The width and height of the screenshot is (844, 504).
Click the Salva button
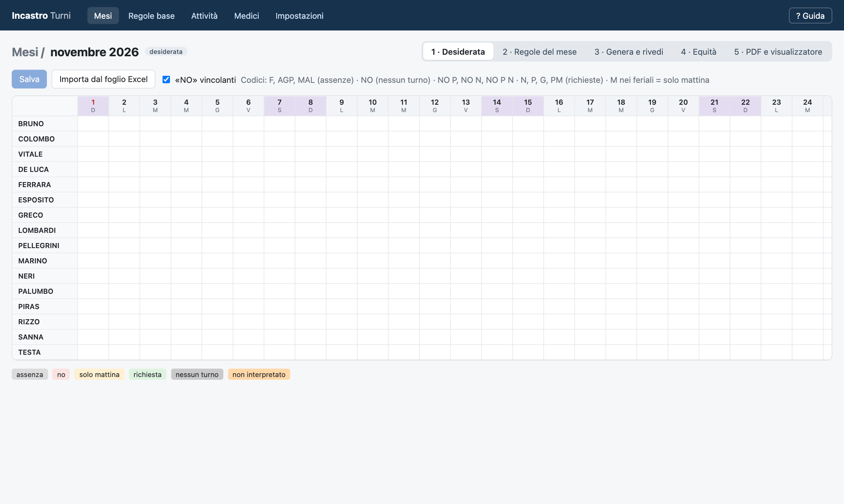point(29,79)
